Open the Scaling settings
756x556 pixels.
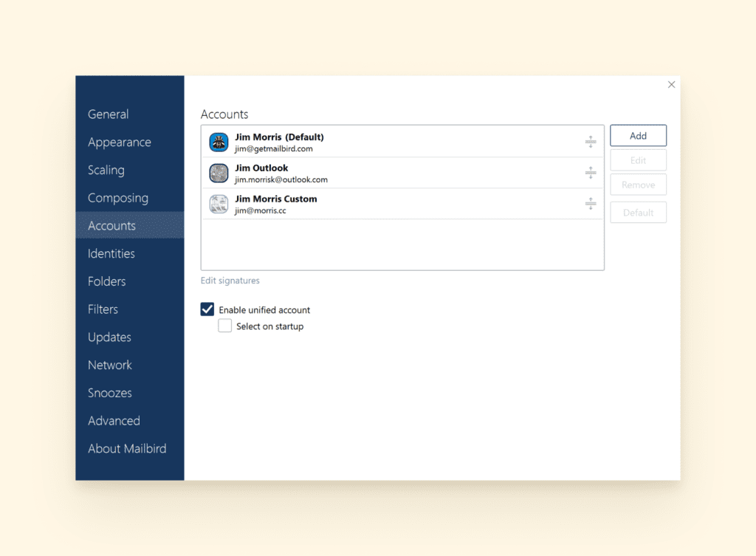tap(106, 171)
